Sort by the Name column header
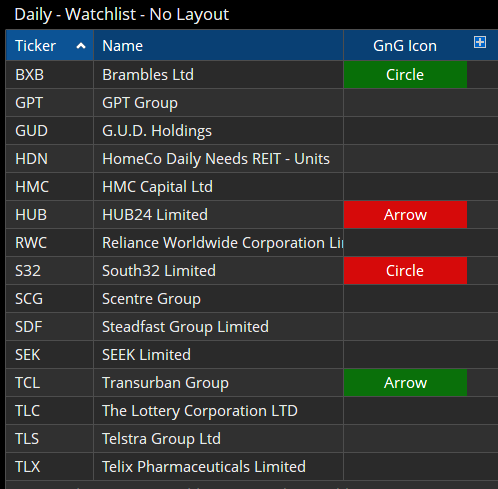 click(x=218, y=45)
